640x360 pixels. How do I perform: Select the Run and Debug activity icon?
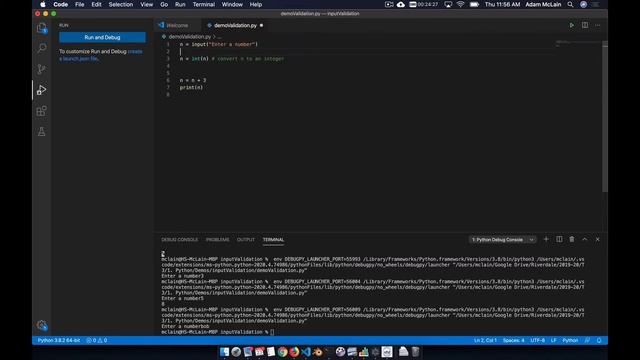point(42,90)
